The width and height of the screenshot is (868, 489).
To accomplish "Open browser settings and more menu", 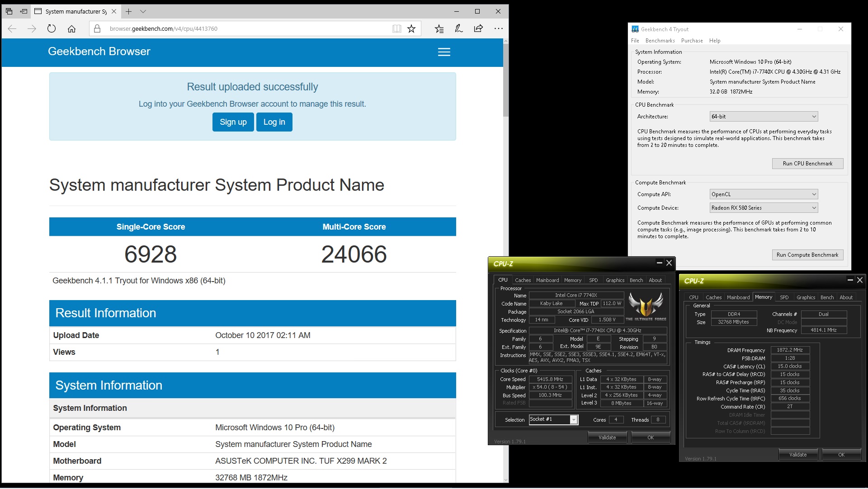I will point(498,28).
